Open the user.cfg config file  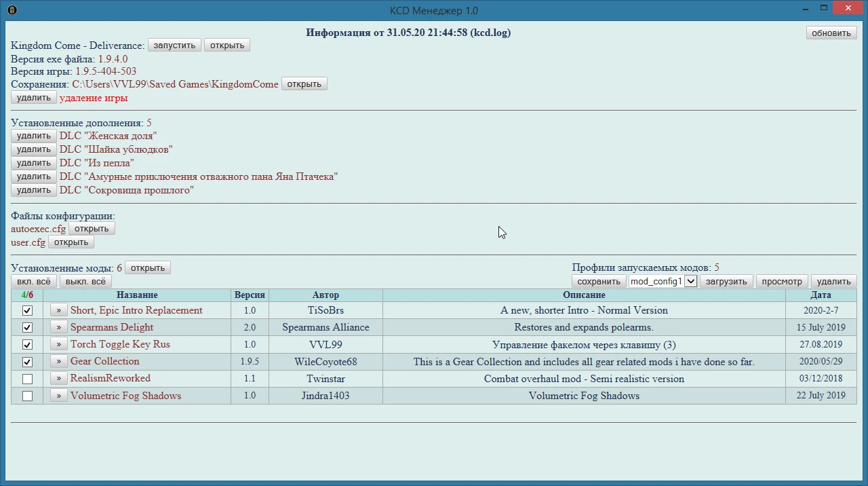point(71,242)
